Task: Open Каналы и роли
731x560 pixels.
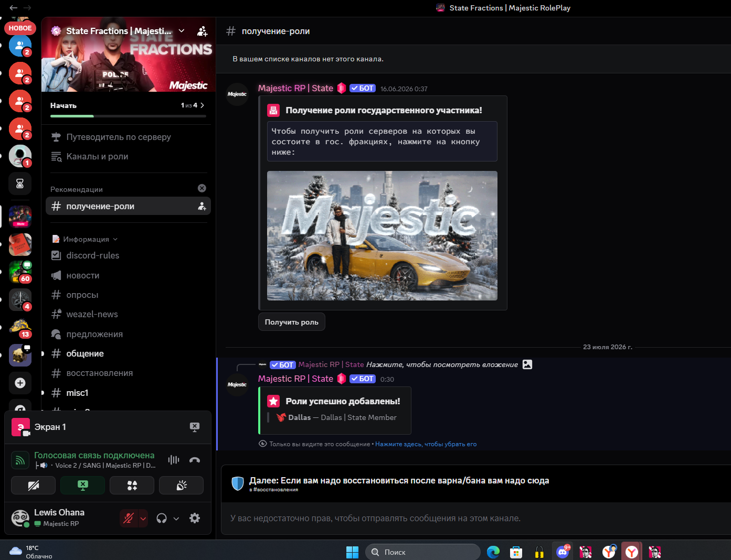Action: click(128, 156)
